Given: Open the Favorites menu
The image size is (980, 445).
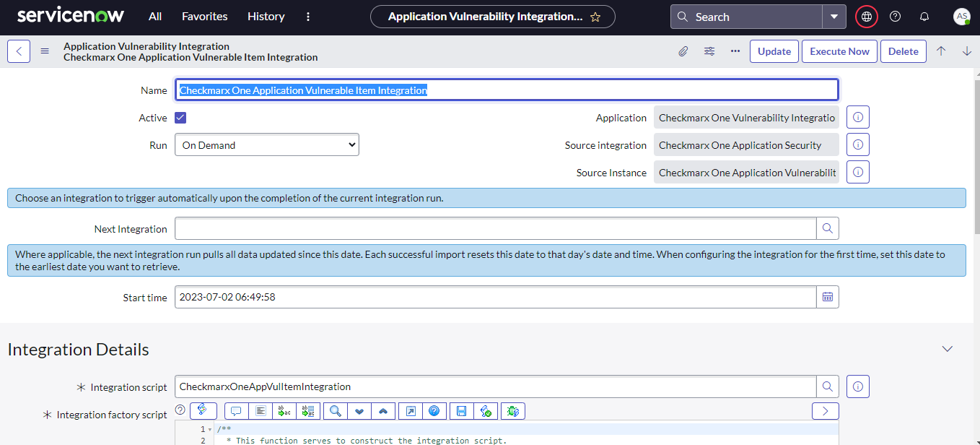Looking at the screenshot, I should pyautogui.click(x=204, y=17).
